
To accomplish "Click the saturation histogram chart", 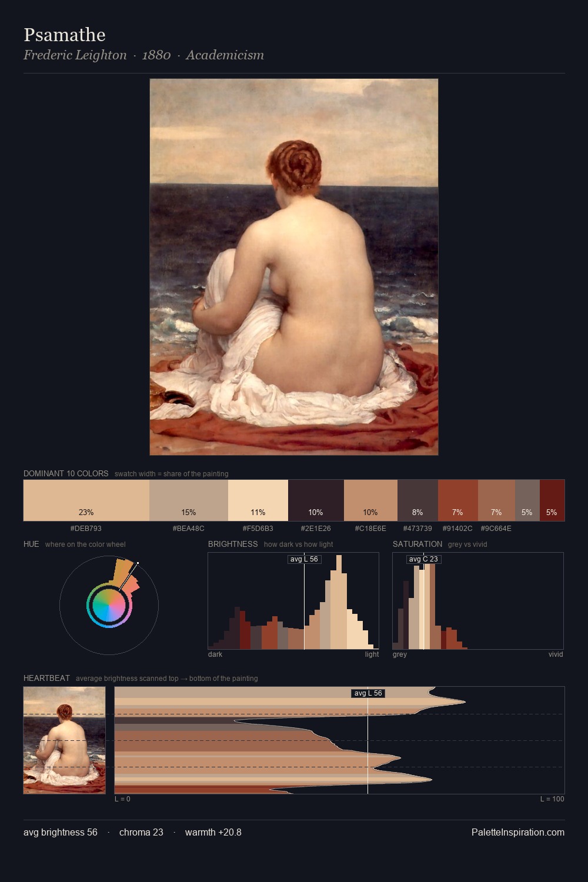I will (x=478, y=601).
